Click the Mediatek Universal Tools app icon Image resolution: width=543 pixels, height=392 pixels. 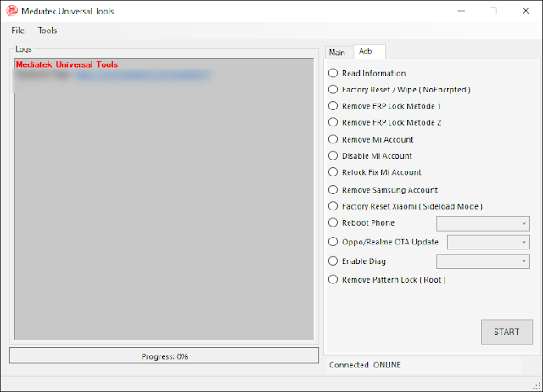coord(12,11)
